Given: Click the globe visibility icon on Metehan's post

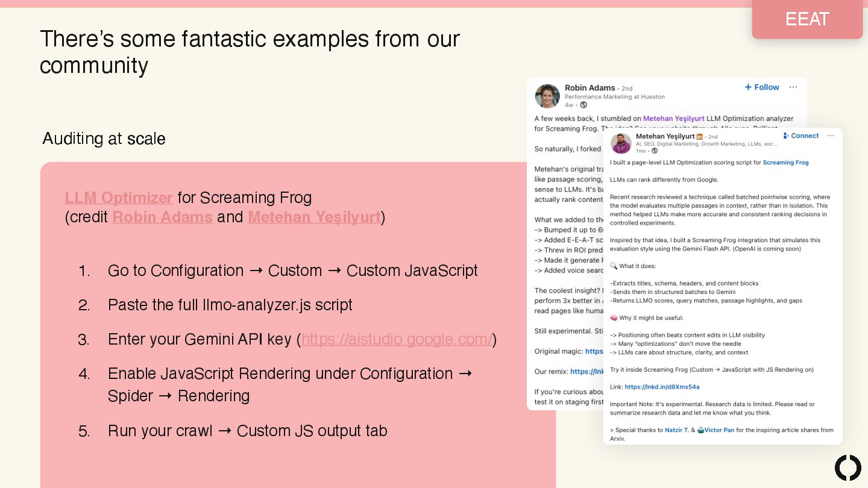Looking at the screenshot, I should pyautogui.click(x=654, y=151).
